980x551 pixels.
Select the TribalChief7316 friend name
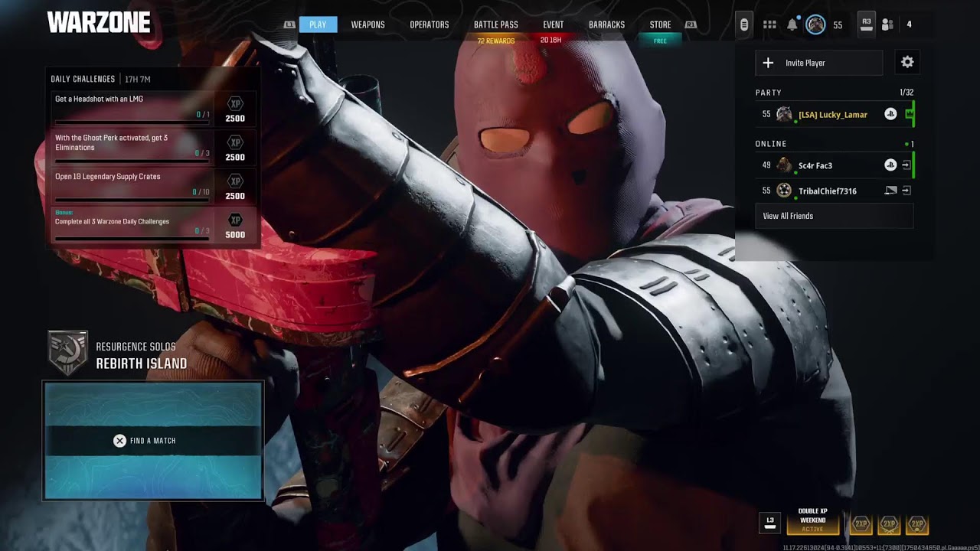tap(828, 191)
